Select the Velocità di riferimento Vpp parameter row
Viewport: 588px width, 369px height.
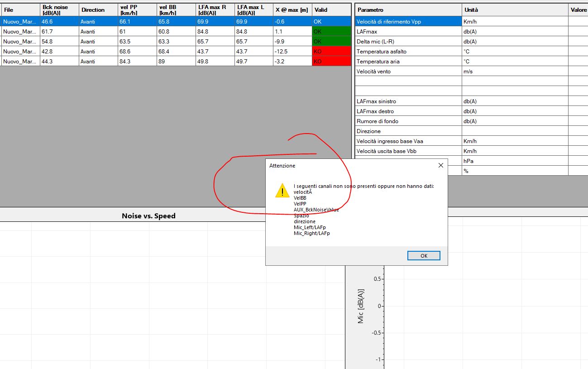pyautogui.click(x=407, y=22)
